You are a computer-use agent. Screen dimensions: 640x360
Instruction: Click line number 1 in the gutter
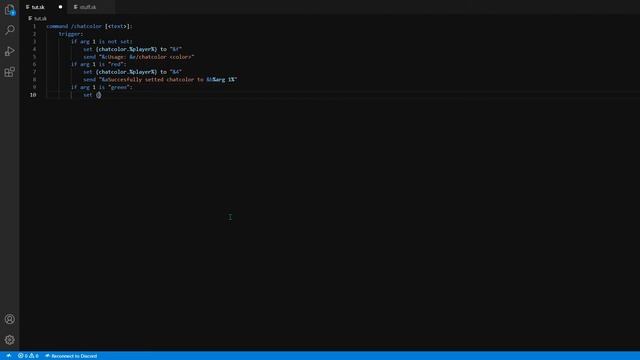point(34,26)
